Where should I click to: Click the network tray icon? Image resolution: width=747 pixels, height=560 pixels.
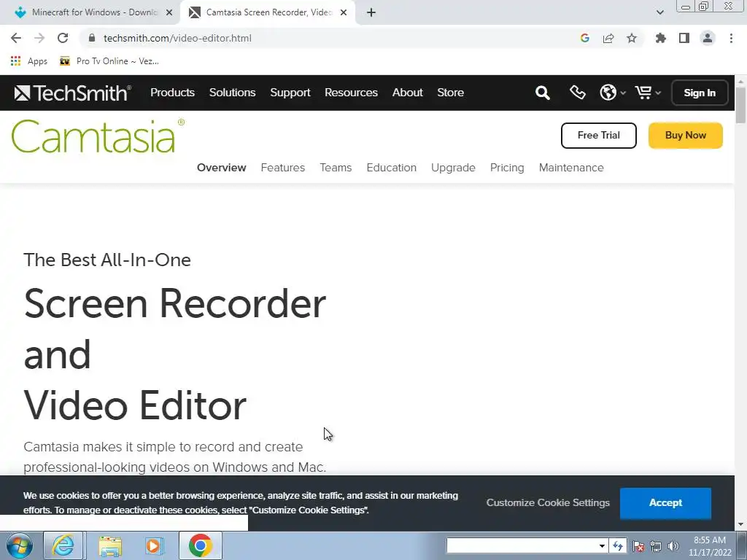tap(656, 546)
